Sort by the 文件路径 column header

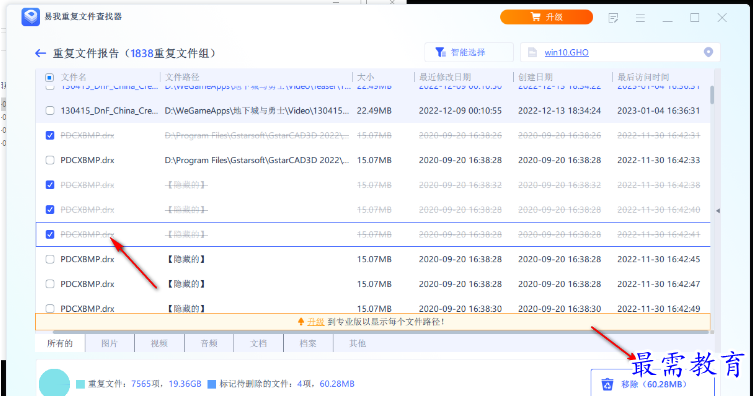tap(182, 77)
